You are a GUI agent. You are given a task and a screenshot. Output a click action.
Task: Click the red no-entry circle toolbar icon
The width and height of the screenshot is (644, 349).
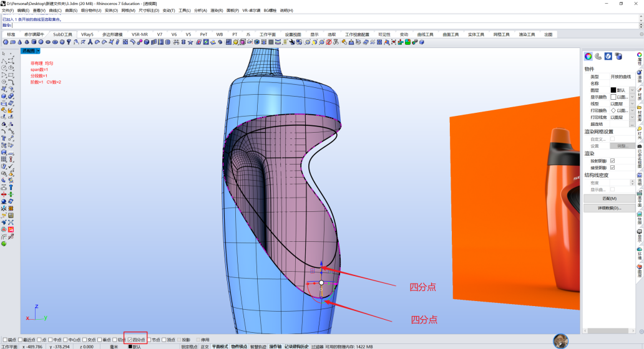(329, 42)
